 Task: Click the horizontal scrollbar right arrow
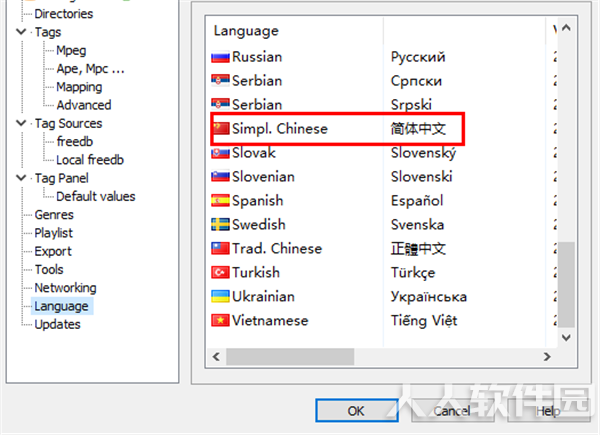547,357
